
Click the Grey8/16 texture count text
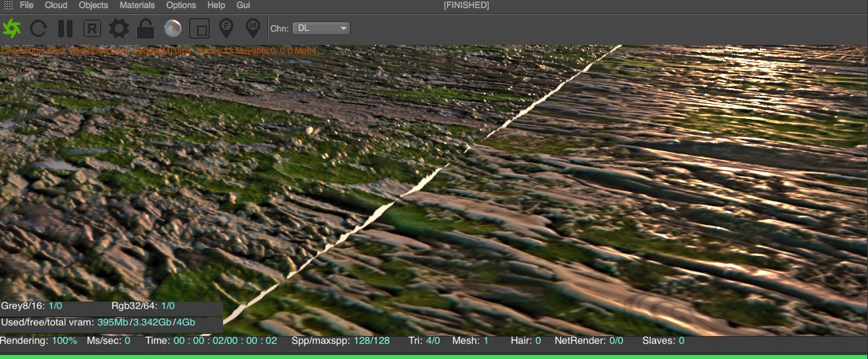(x=32, y=305)
